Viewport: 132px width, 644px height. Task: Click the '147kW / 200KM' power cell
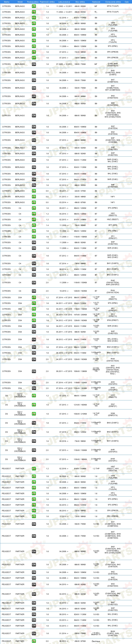pos(80,315)
